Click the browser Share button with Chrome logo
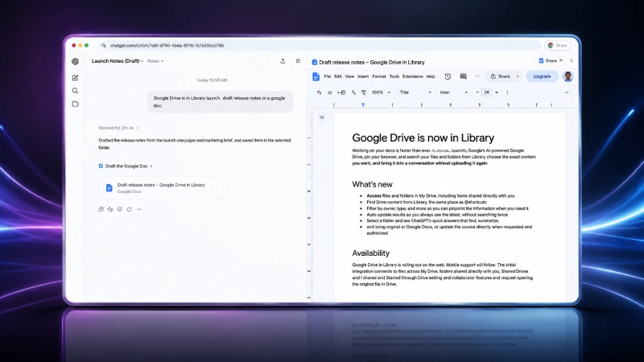Screen dimensions: 644x362 (557, 46)
